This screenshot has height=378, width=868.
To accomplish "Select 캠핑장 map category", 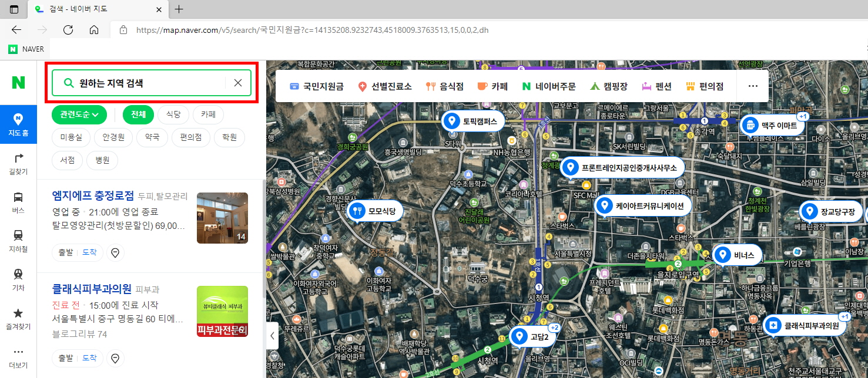I will click(x=609, y=86).
